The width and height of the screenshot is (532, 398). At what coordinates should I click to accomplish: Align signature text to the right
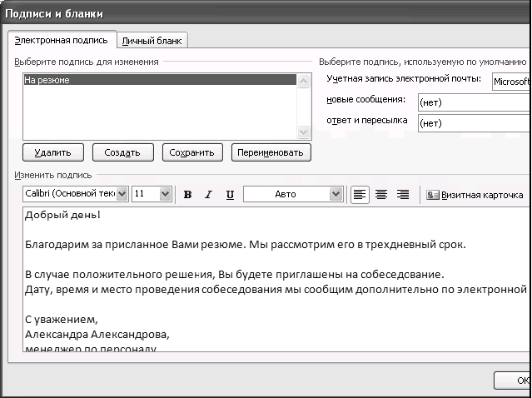[403, 195]
